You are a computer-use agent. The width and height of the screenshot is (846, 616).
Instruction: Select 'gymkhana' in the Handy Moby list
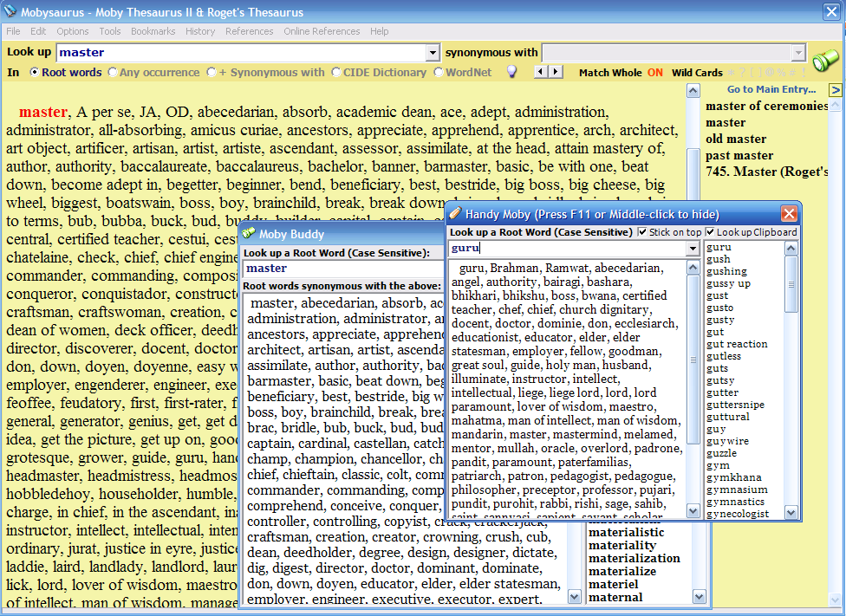coord(734,477)
